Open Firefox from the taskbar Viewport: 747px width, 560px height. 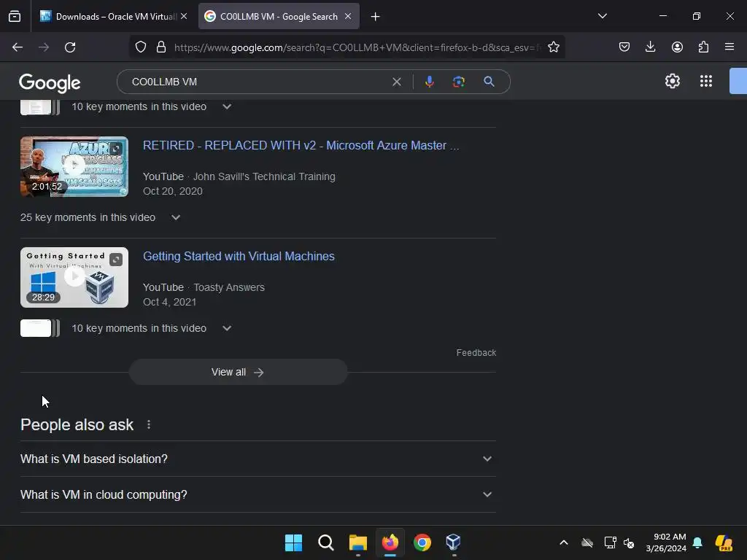tap(390, 542)
